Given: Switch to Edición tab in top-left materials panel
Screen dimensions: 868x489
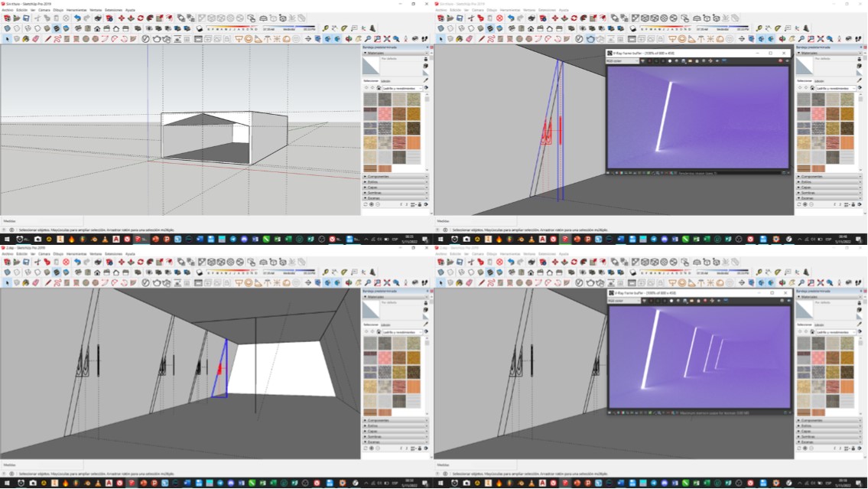Looking at the screenshot, I should pos(386,81).
